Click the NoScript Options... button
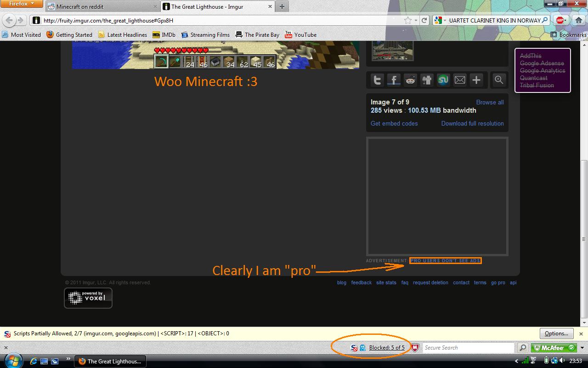The width and height of the screenshot is (588, 368). 556,333
